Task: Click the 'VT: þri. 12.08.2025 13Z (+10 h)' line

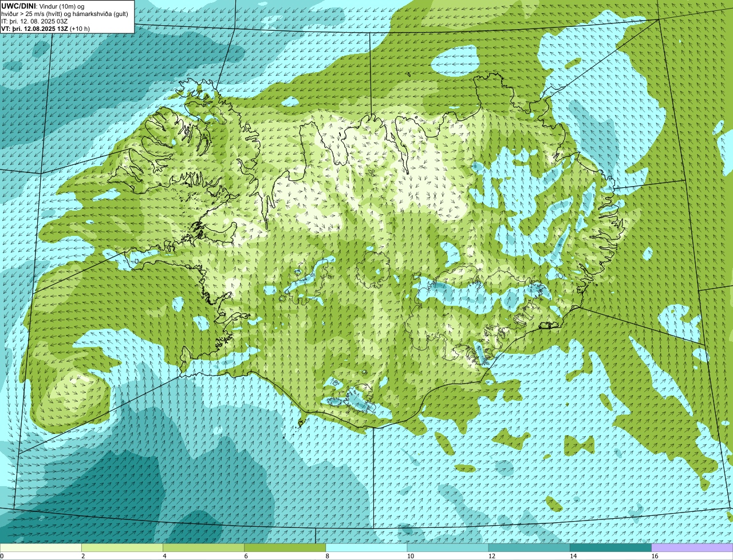Action: (45, 29)
